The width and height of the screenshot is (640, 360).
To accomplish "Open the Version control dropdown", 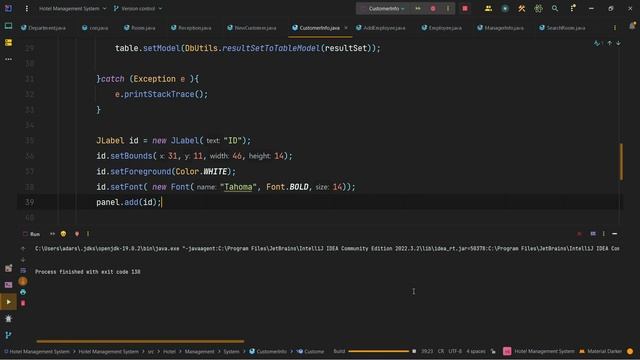I will [x=138, y=8].
